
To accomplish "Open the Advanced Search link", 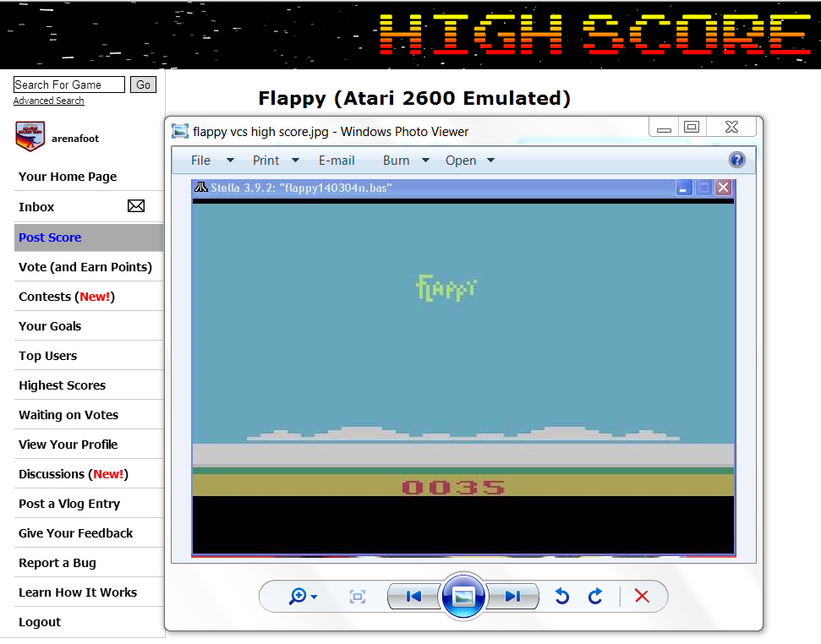I will pos(48,101).
